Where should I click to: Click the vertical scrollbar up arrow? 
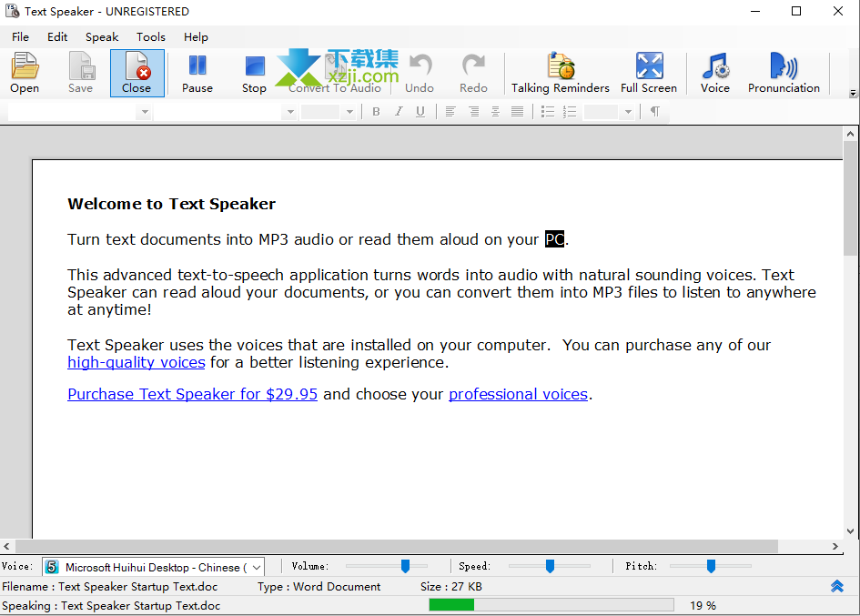pyautogui.click(x=850, y=134)
